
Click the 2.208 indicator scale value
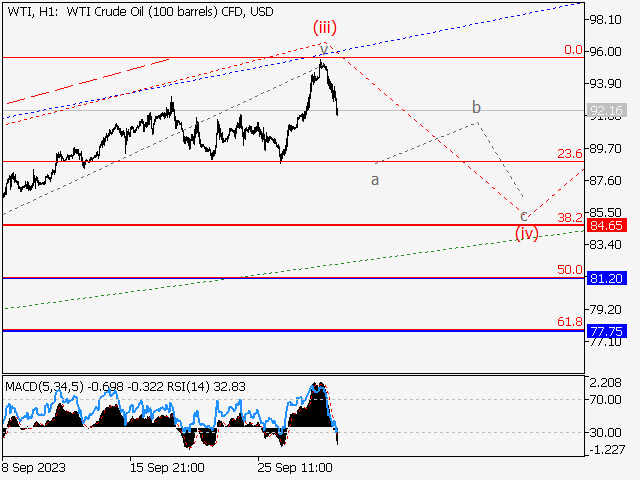pyautogui.click(x=607, y=383)
